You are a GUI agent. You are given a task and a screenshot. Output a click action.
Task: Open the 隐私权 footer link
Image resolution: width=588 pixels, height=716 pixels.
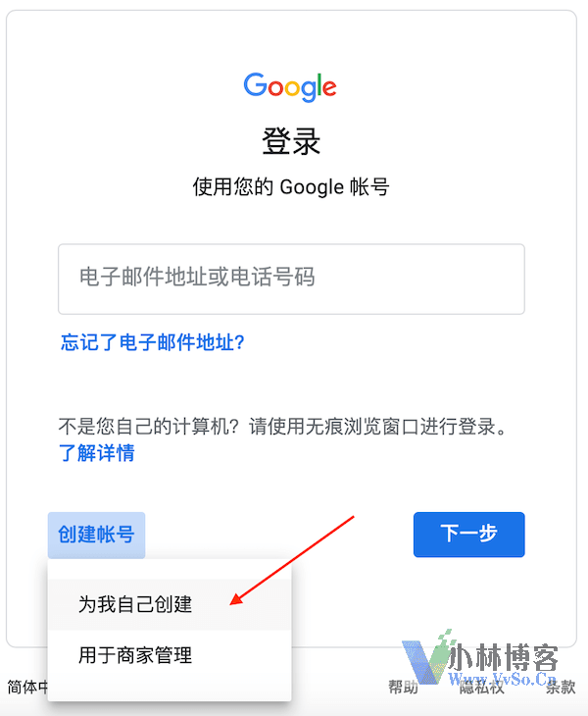click(x=481, y=687)
